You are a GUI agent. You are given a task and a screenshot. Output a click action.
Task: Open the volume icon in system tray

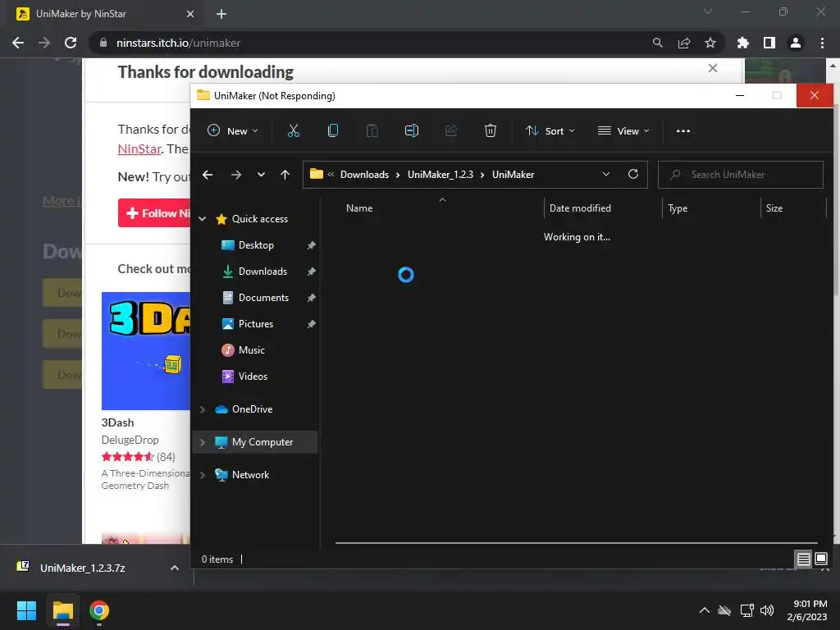tap(767, 610)
